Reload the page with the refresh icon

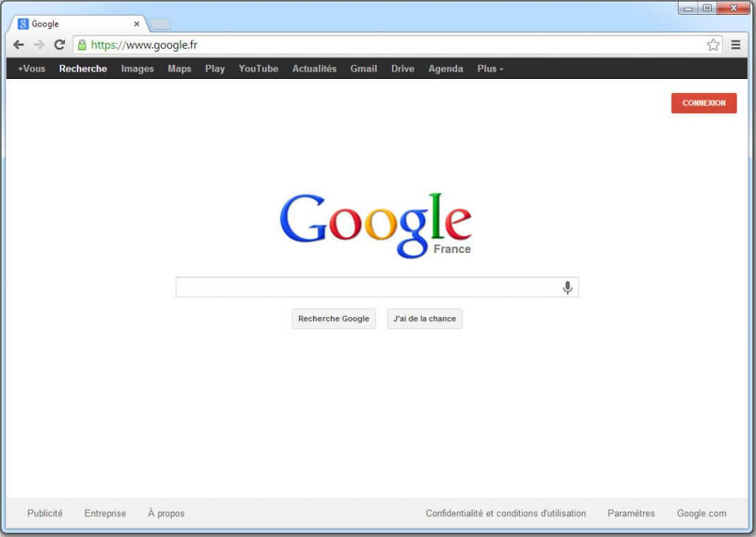[59, 45]
